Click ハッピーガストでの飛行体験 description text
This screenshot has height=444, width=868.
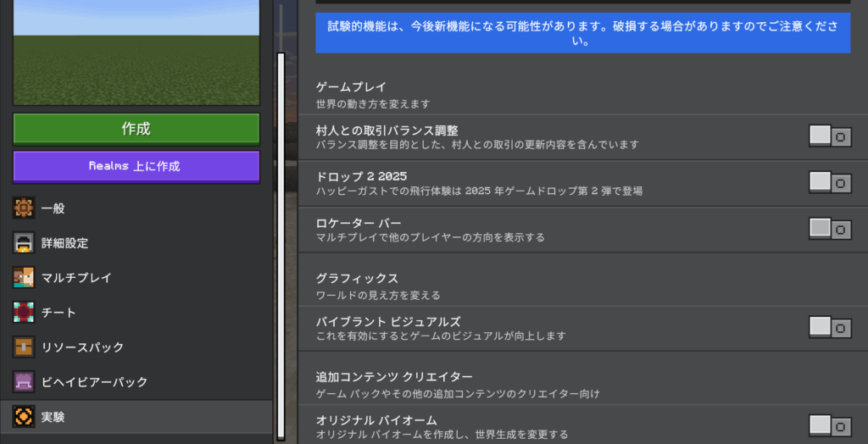coord(480,191)
